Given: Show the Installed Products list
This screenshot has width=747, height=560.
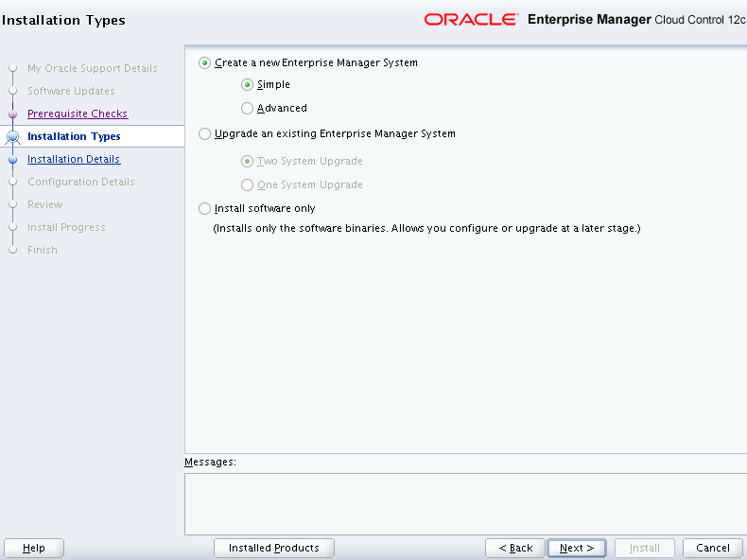Looking at the screenshot, I should 274,548.
